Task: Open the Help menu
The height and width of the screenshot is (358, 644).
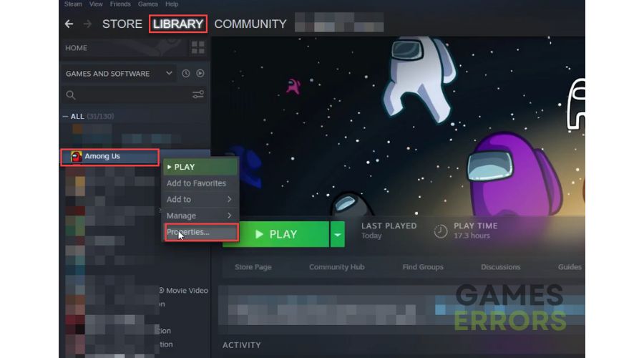Action: [172, 4]
